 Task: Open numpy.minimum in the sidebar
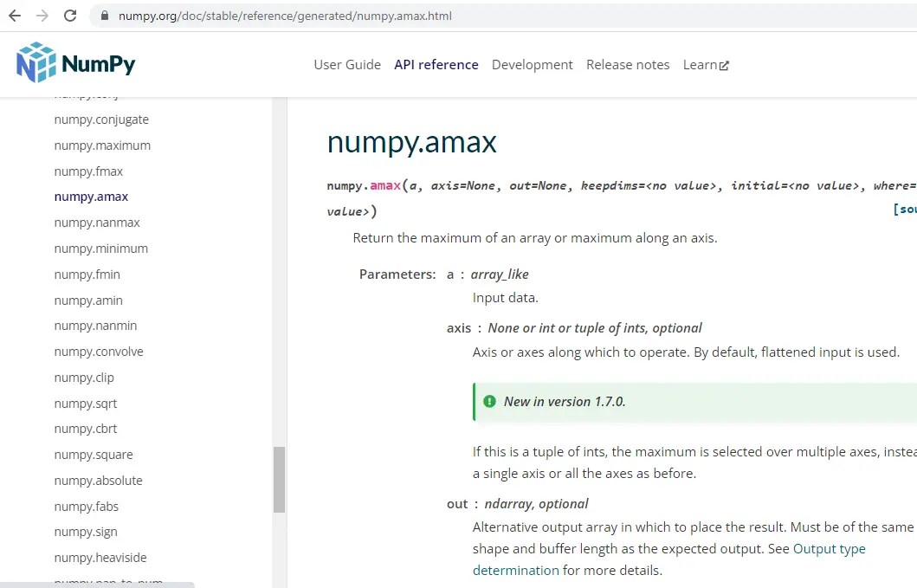101,249
